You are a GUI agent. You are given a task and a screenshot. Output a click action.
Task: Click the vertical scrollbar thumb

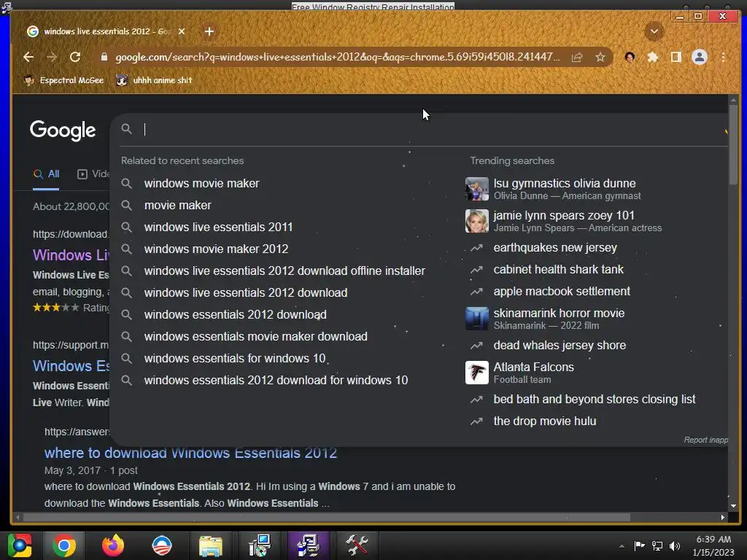(733, 144)
